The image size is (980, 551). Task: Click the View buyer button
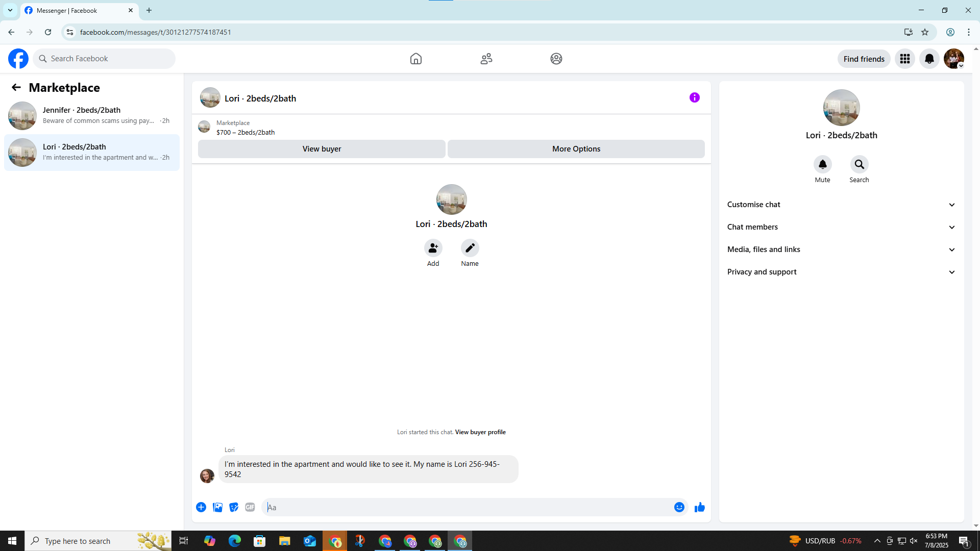click(x=322, y=149)
